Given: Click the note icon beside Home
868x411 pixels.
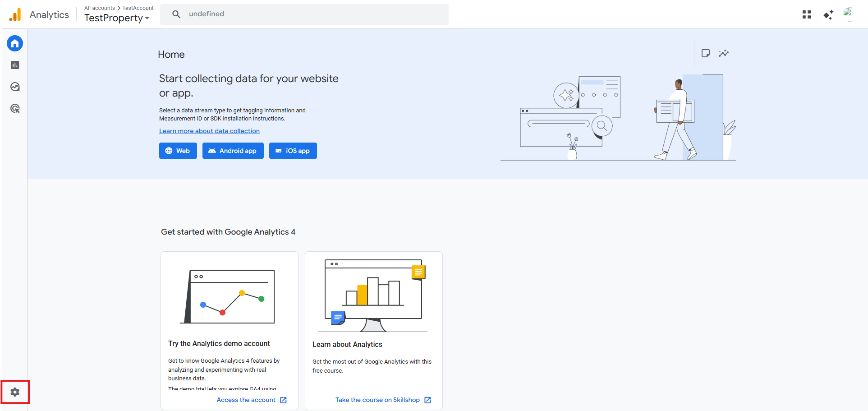Looking at the screenshot, I should (706, 53).
